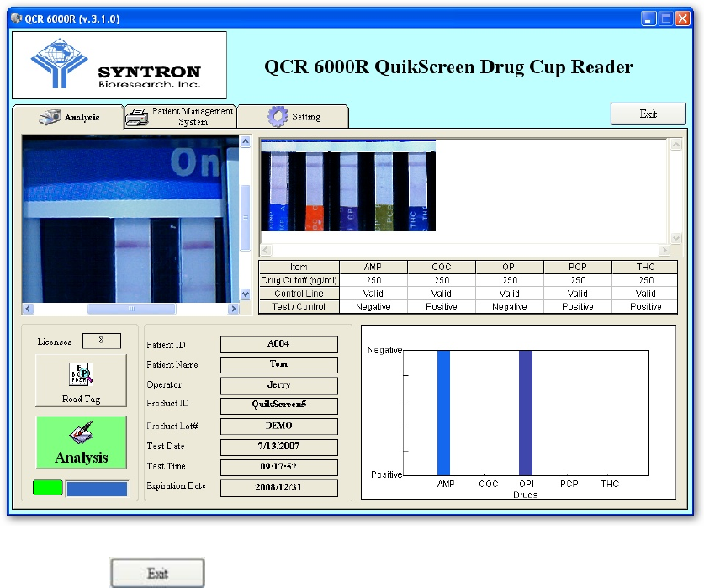Click the captured test strips image
Screen dimensions: 704x588
tap(348, 186)
